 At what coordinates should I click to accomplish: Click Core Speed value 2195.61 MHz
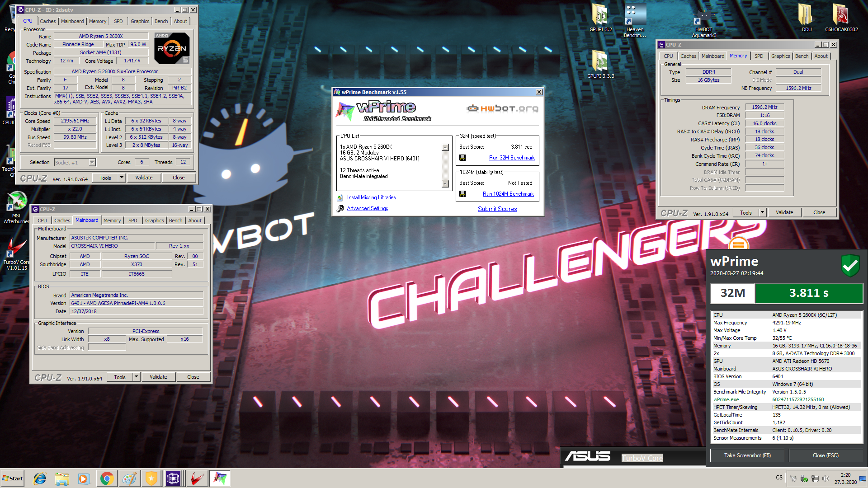tap(75, 121)
